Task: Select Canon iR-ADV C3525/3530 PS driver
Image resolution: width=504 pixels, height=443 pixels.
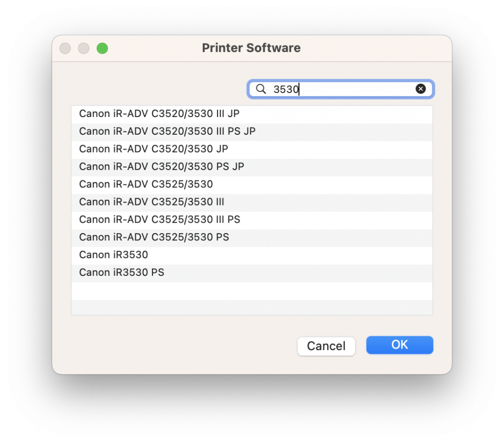Action: click(x=154, y=237)
